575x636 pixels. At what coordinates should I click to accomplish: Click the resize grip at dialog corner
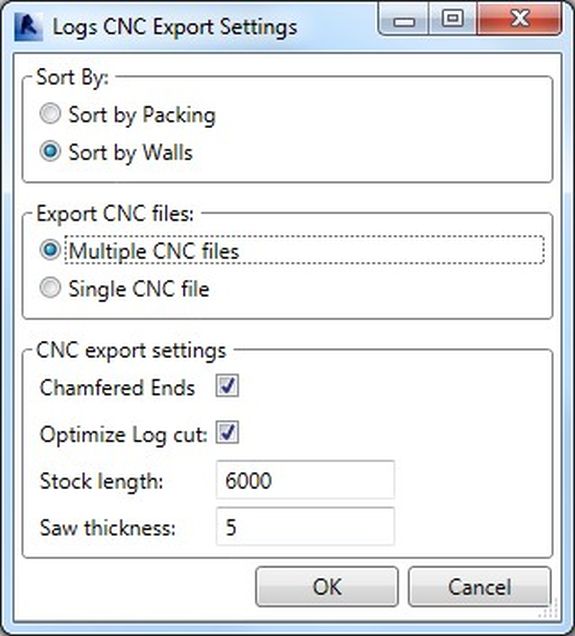tap(548, 610)
